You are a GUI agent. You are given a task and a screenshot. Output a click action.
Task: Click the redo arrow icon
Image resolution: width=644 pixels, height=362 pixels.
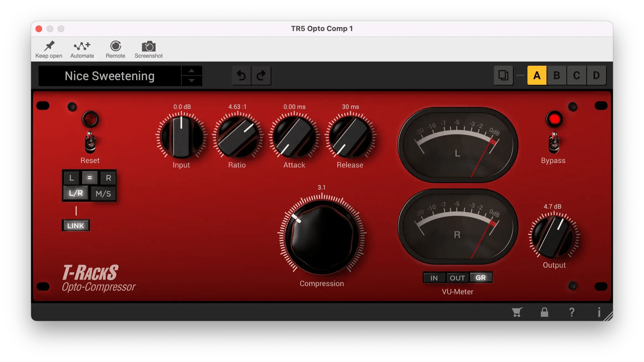point(261,76)
